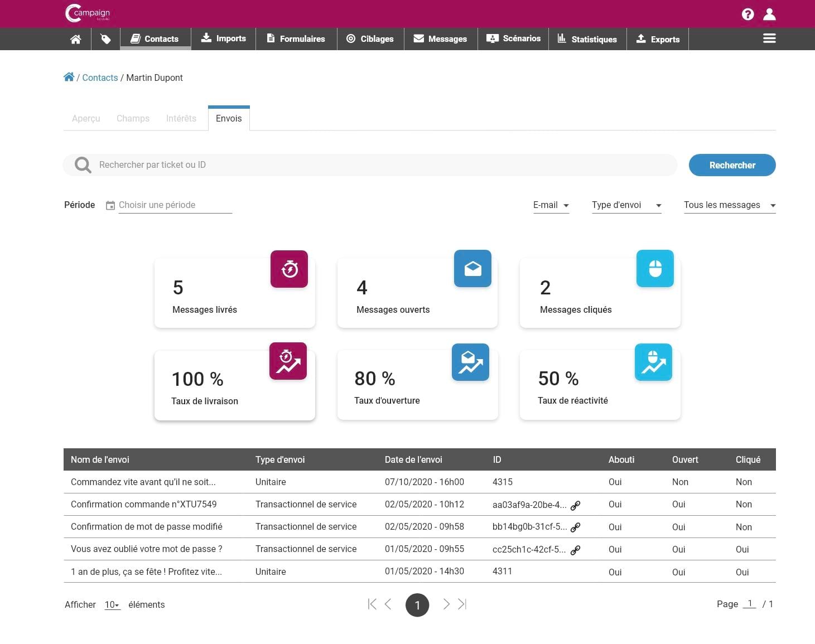Click the Cliqué column header

(748, 459)
